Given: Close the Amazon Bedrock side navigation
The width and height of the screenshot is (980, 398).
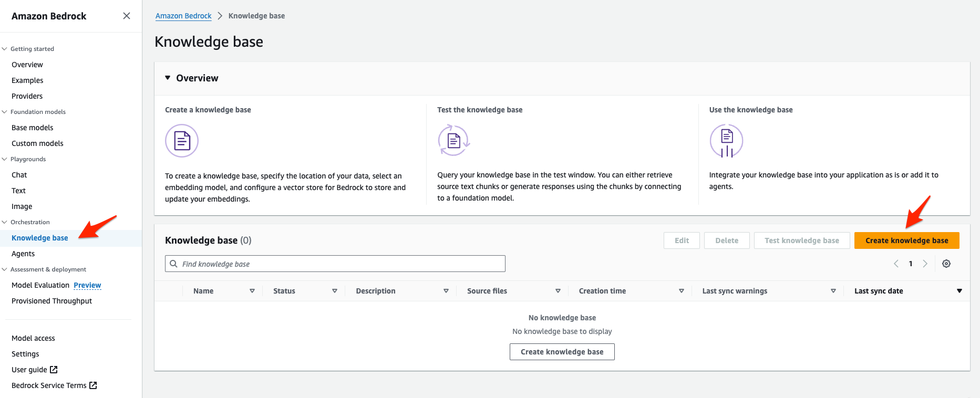Looking at the screenshot, I should pos(127,16).
